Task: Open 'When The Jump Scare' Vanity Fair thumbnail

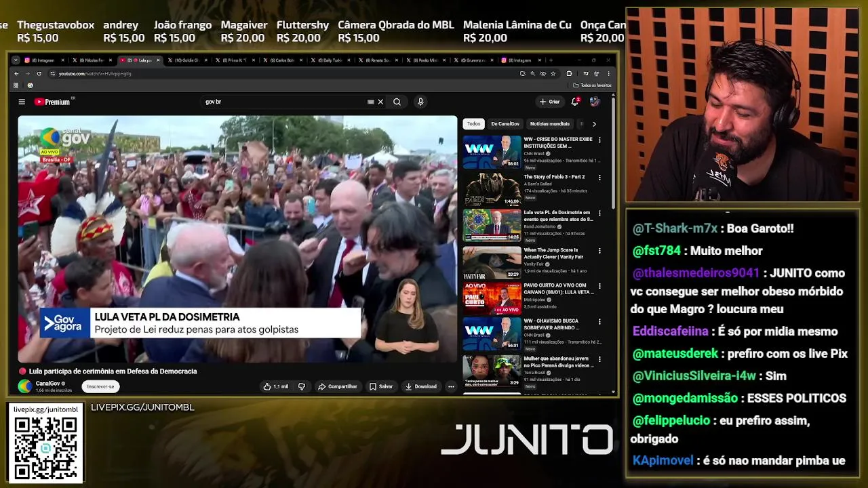Action: point(492,262)
